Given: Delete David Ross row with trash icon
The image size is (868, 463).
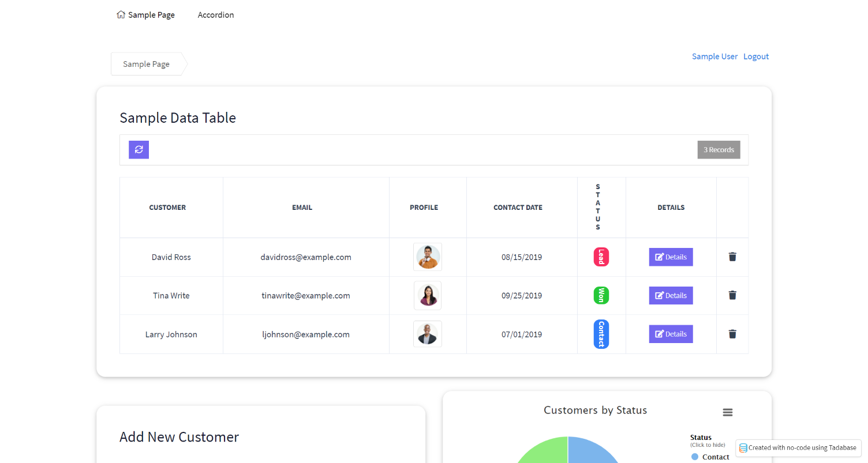Looking at the screenshot, I should tap(732, 257).
